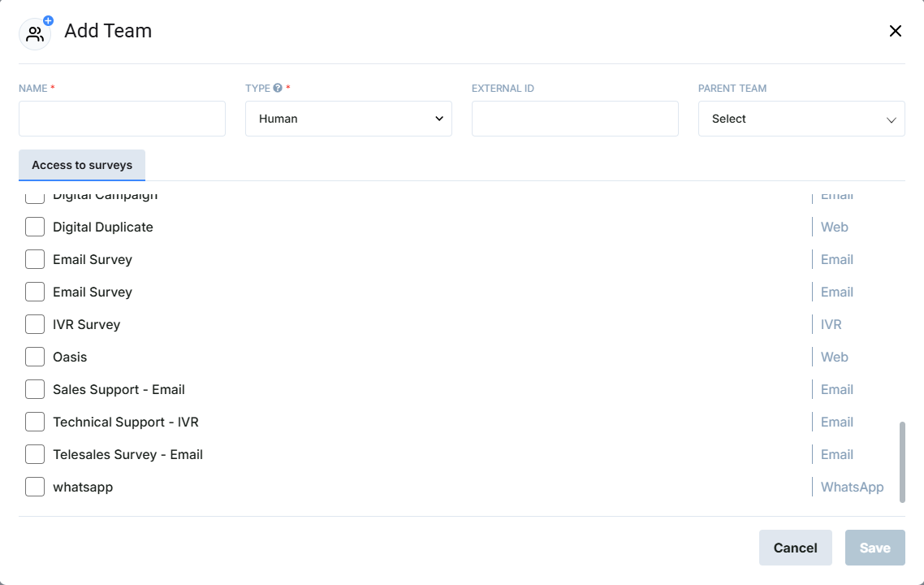924x585 pixels.
Task: Click the Save button
Action: (x=874, y=548)
